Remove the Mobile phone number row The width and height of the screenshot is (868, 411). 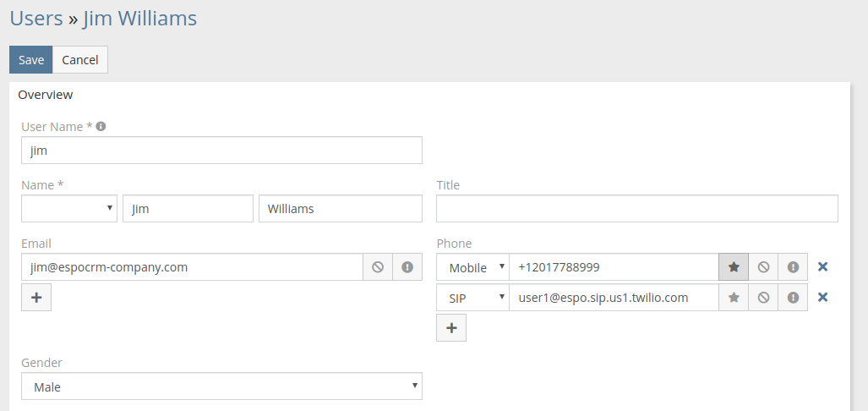(x=822, y=267)
